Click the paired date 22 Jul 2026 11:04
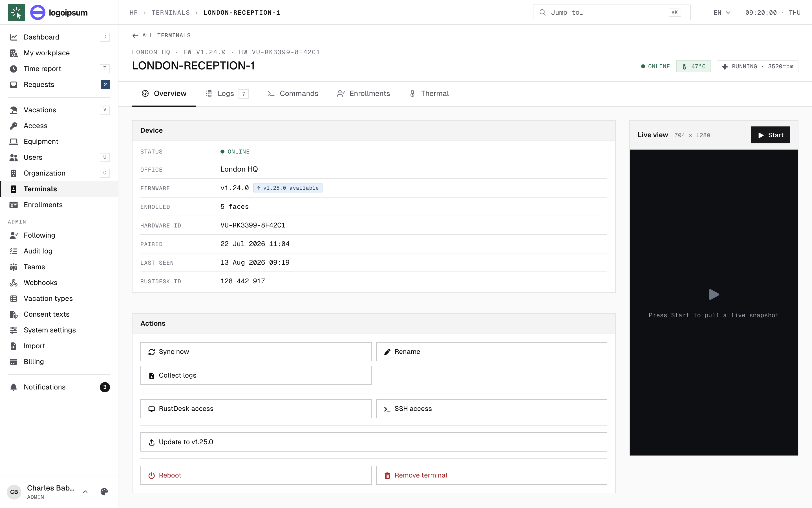Image resolution: width=812 pixels, height=508 pixels. pyautogui.click(x=255, y=244)
